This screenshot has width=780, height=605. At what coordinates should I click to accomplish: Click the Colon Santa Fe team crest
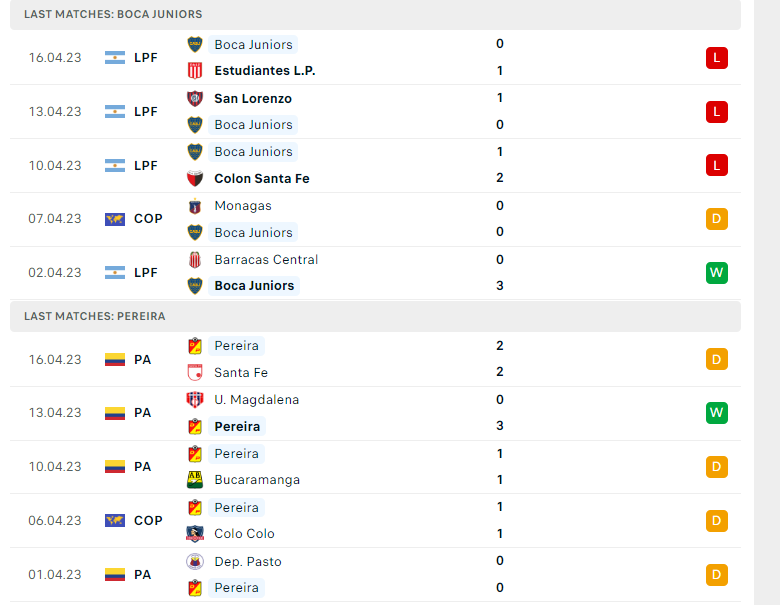(195, 178)
